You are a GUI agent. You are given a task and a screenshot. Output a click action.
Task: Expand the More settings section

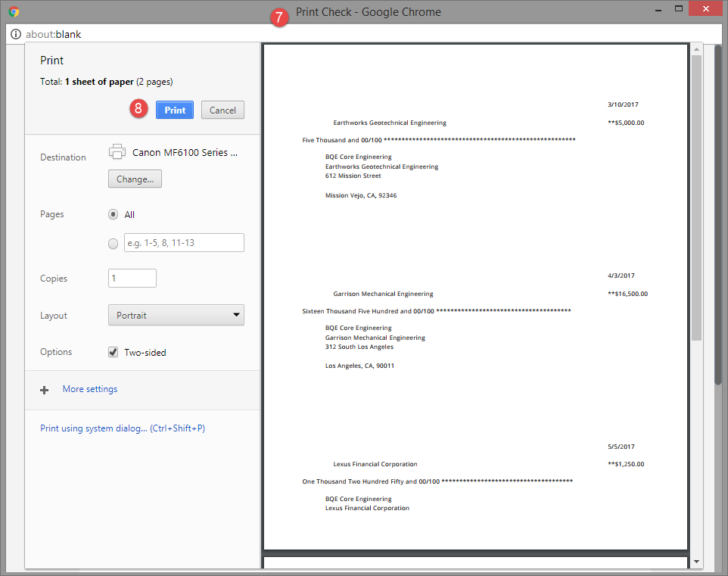(x=89, y=389)
